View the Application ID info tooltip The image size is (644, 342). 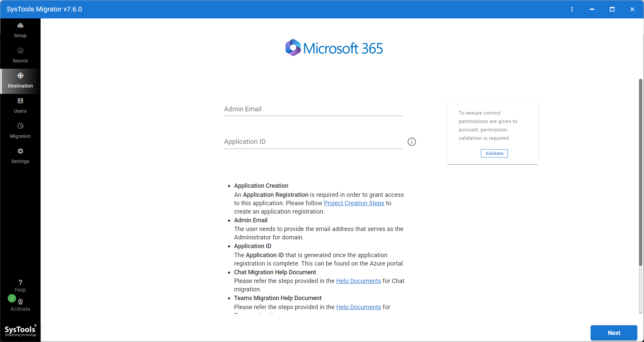(412, 141)
